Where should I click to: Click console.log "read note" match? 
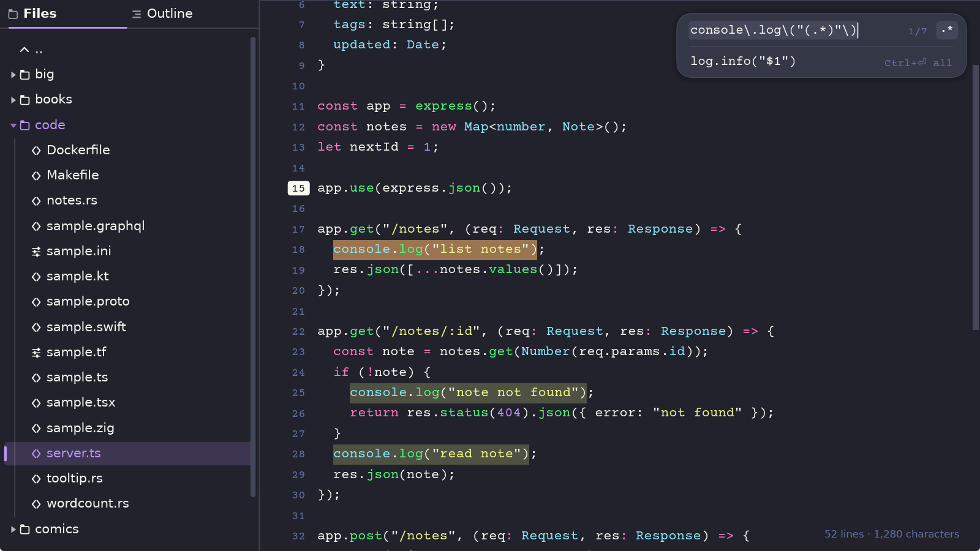click(x=431, y=454)
